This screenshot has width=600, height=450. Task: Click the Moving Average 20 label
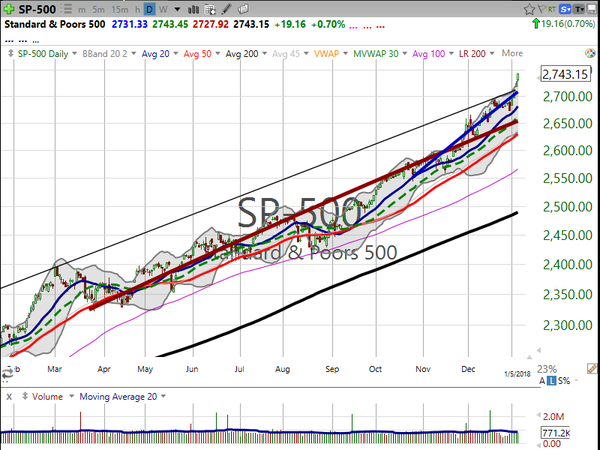(x=118, y=396)
